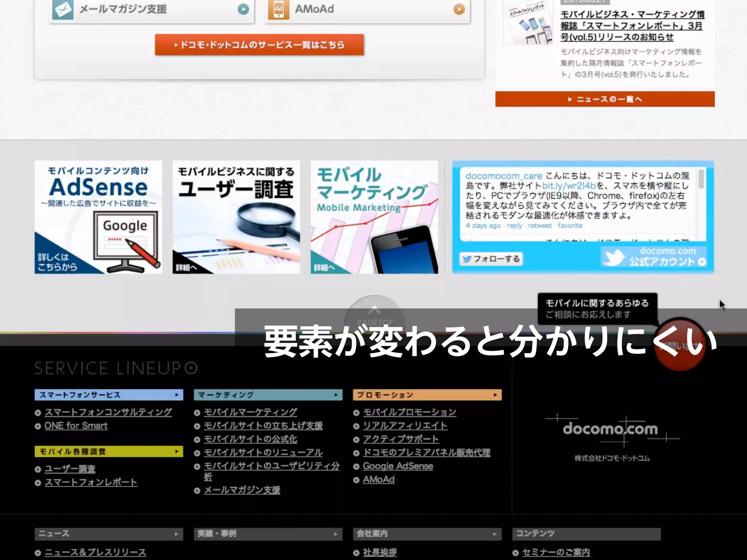Expand the モバイル各種調査 yellow category header

pos(109,451)
